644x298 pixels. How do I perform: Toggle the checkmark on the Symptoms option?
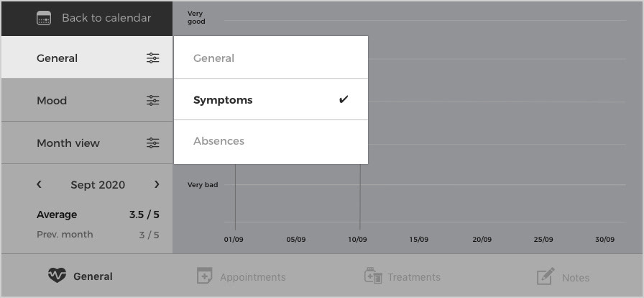[344, 99]
